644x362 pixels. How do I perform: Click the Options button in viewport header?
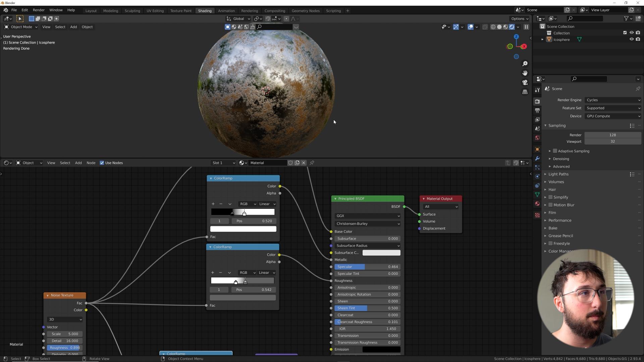[x=520, y=19]
